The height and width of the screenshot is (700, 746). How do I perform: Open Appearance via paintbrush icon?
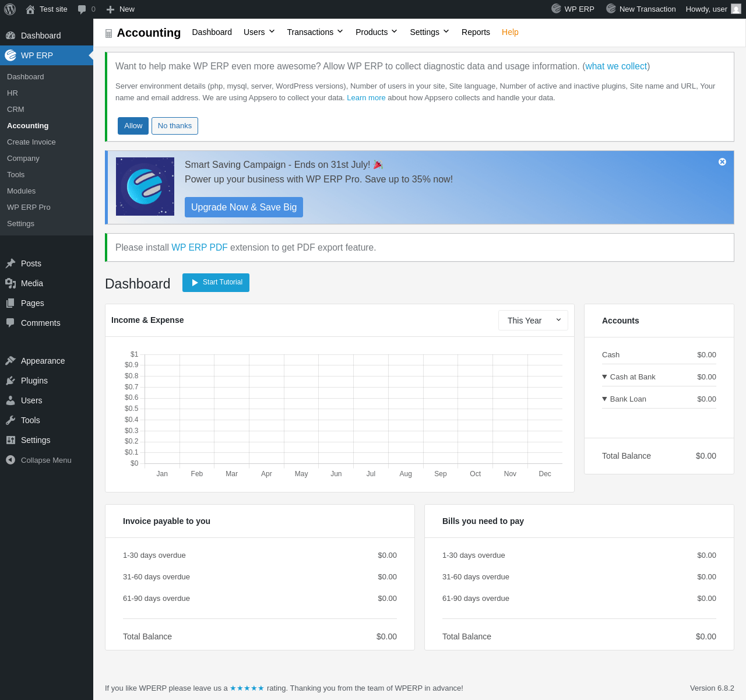tap(10, 361)
